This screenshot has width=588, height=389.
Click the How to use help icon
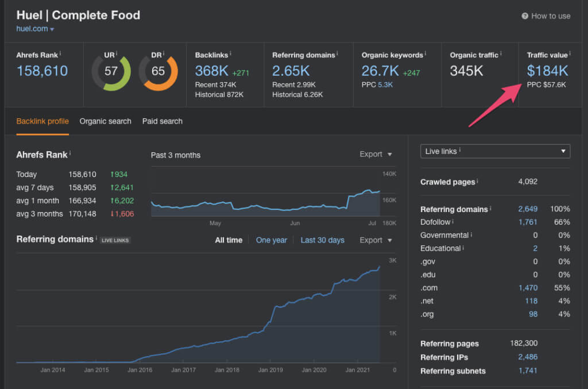525,16
